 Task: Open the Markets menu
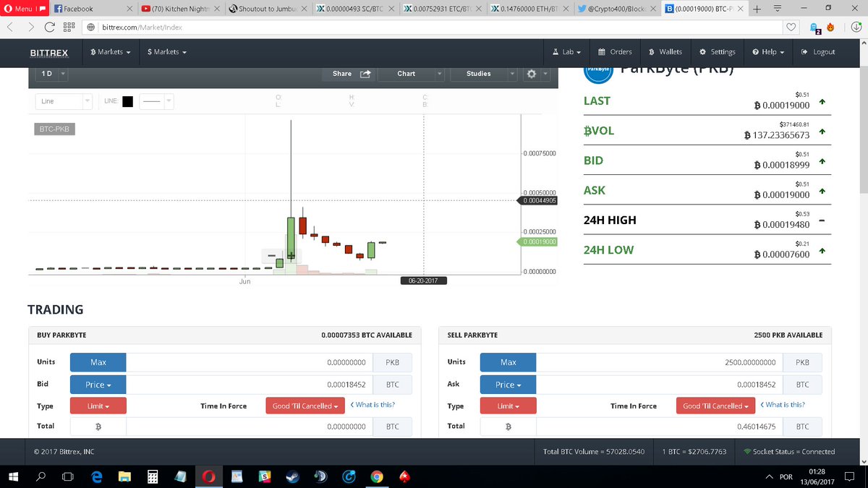click(x=110, y=51)
